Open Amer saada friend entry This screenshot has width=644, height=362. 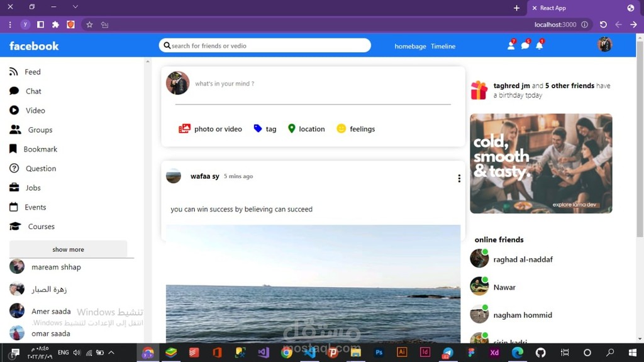coord(40,312)
